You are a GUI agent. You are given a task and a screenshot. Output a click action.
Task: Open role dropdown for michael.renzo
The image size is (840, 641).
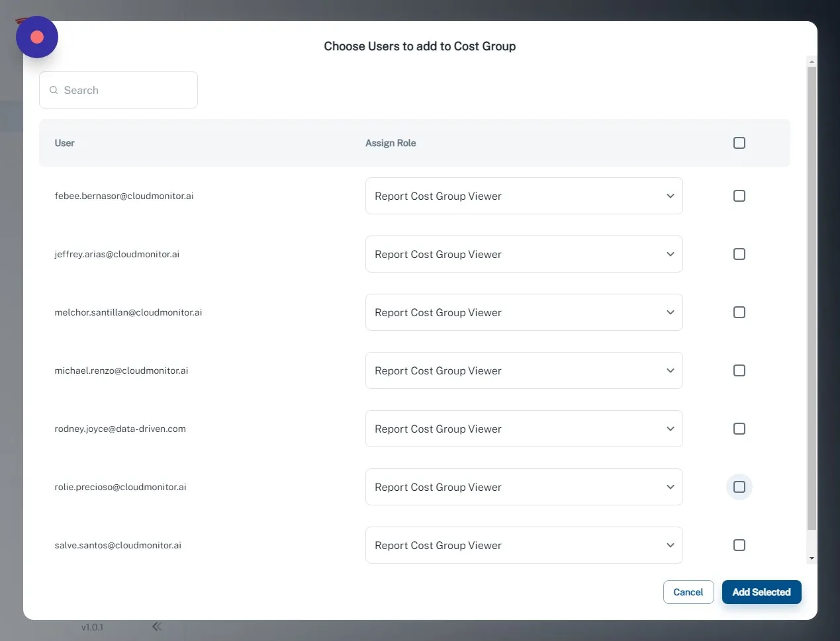click(524, 370)
